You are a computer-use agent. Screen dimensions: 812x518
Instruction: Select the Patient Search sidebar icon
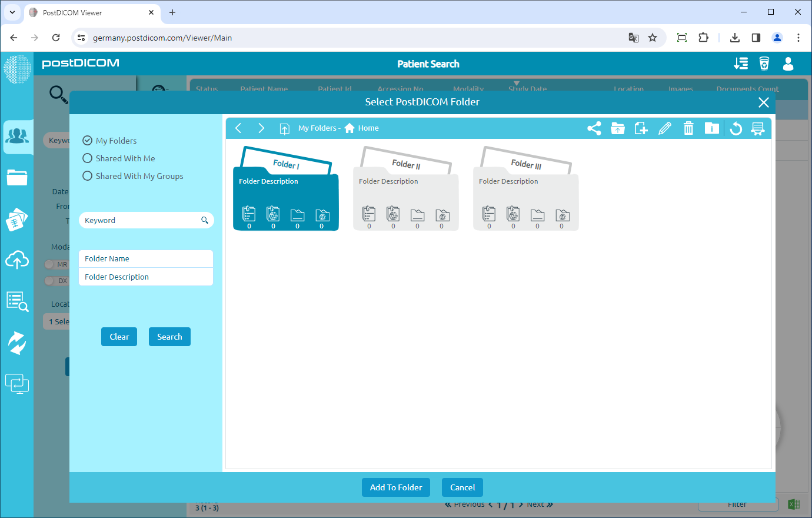click(x=18, y=137)
